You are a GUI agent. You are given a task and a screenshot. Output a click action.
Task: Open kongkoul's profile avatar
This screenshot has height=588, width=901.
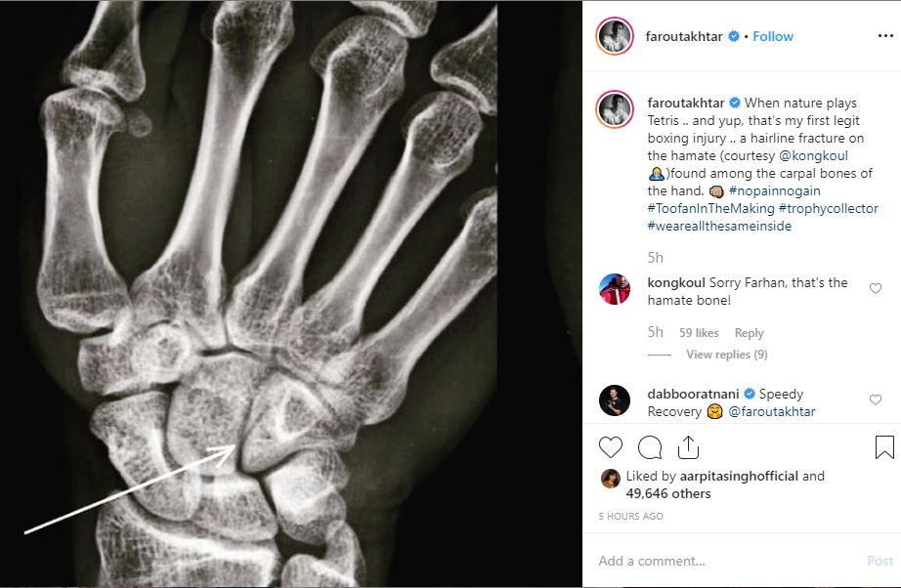pos(615,289)
